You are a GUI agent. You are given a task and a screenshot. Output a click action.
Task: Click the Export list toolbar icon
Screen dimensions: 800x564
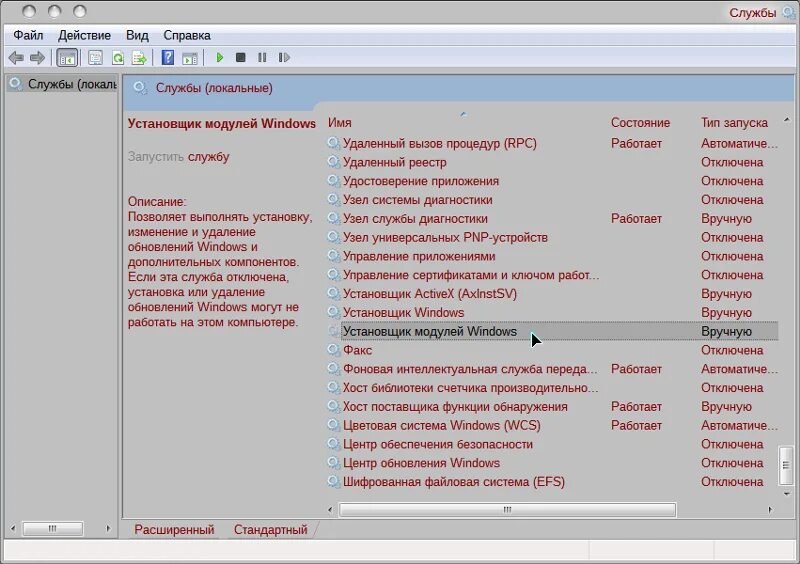139,58
